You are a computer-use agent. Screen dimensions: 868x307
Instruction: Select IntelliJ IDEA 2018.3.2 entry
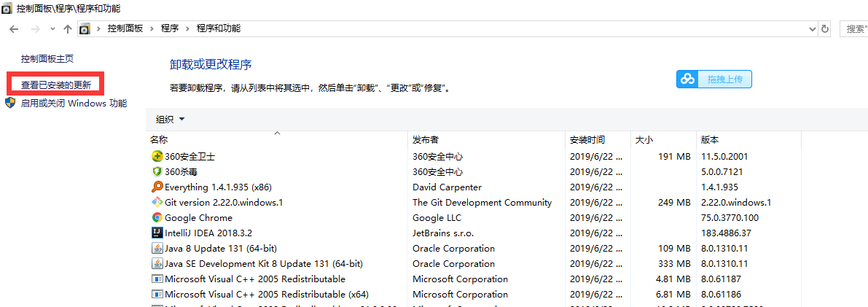(208, 233)
